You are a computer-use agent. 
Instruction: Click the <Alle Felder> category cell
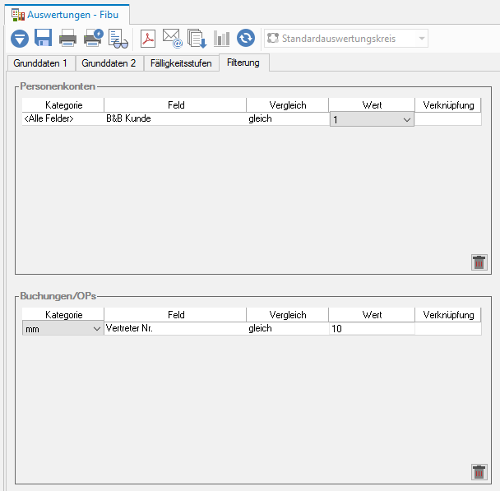(x=63, y=119)
